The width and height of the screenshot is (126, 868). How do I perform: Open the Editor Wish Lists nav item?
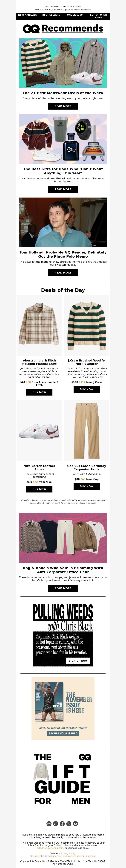click(98, 16)
